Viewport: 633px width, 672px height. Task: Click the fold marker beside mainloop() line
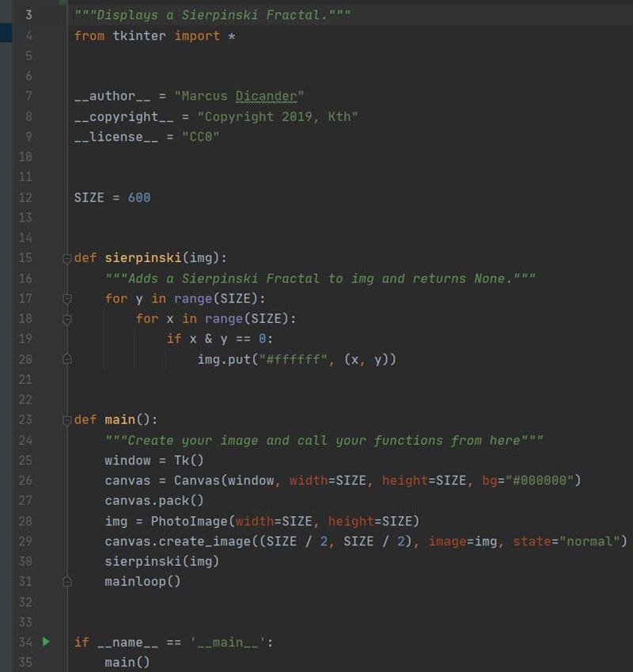pos(66,581)
